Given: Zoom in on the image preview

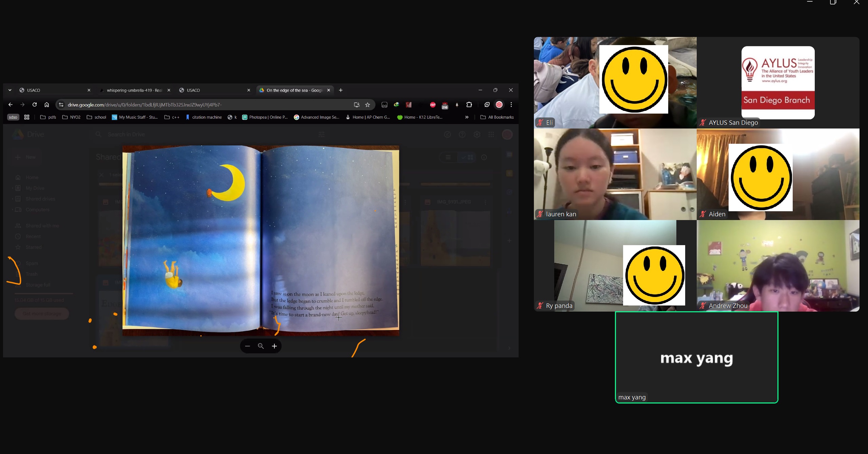Looking at the screenshot, I should (x=274, y=346).
